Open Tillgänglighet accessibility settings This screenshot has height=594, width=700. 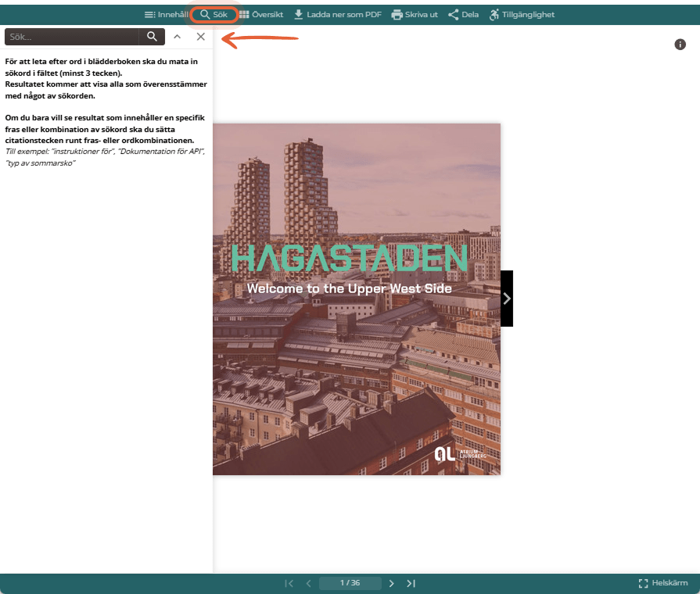tap(522, 15)
